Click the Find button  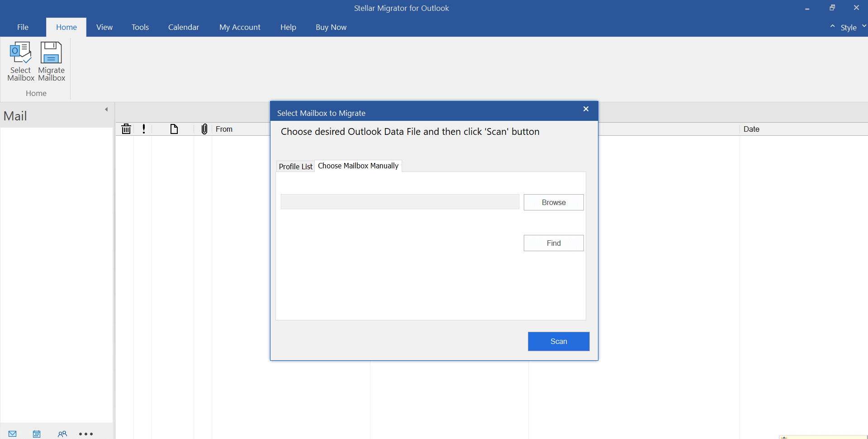(x=553, y=243)
